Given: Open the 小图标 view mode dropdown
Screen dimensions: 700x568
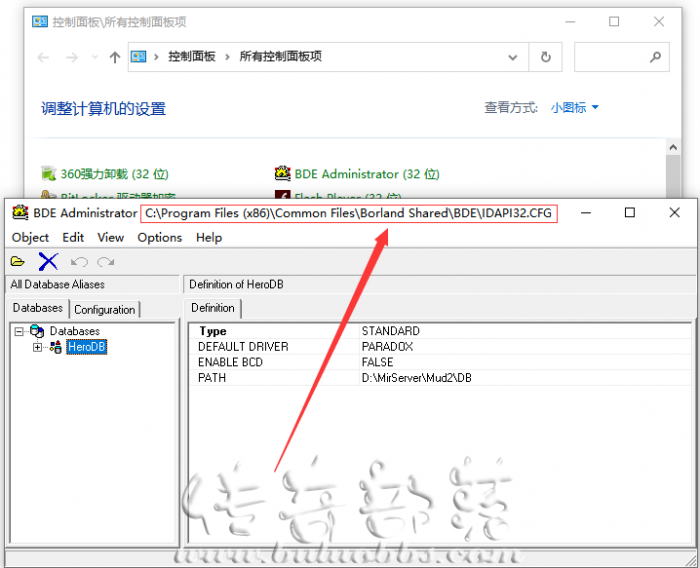Looking at the screenshot, I should (575, 108).
